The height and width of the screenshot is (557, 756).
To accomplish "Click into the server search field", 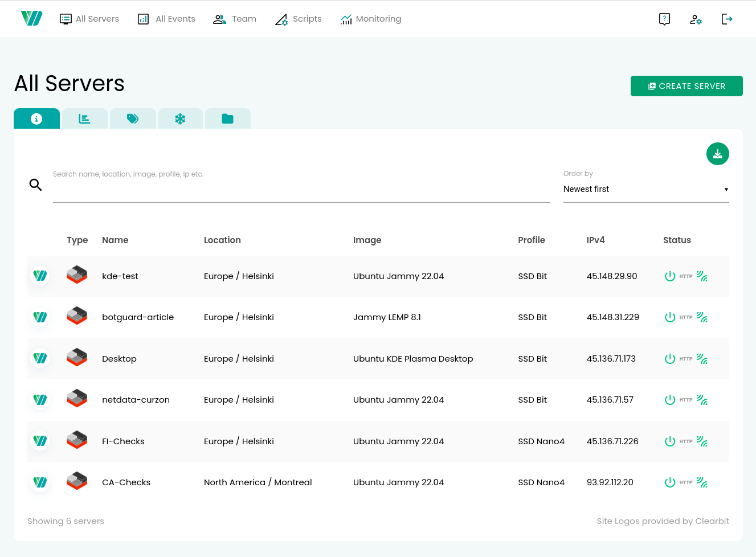I will [x=301, y=189].
